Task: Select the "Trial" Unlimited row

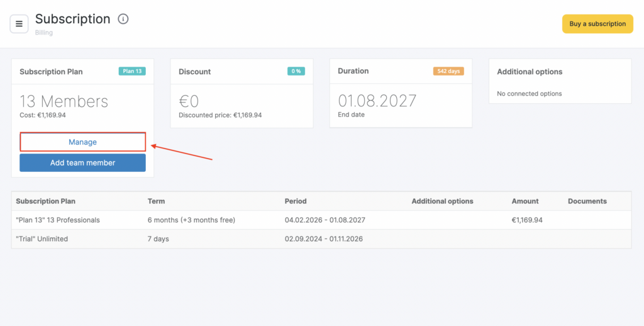Action: (42, 239)
